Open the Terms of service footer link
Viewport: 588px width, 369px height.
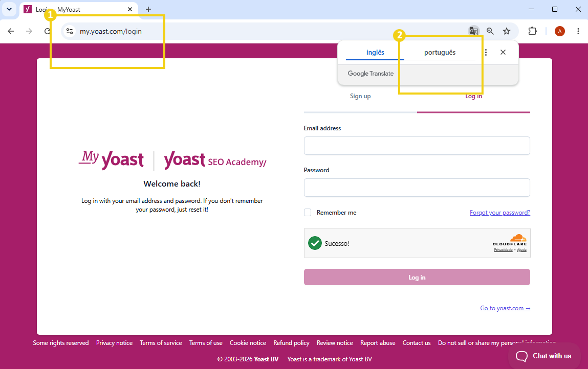point(161,343)
